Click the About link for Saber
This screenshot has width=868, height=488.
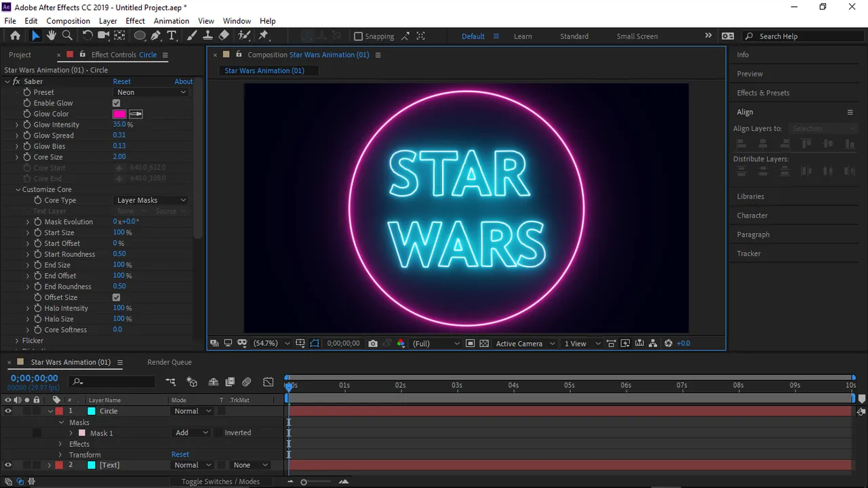tap(183, 81)
